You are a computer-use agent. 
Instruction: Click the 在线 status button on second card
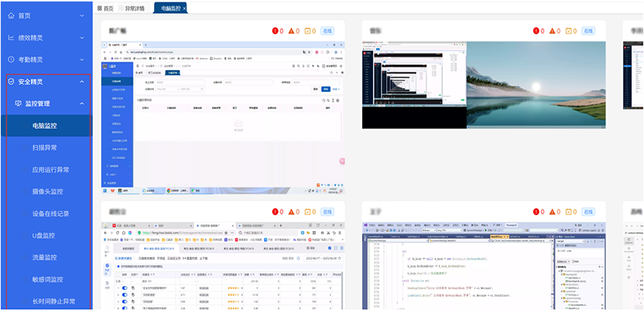pyautogui.click(x=588, y=31)
